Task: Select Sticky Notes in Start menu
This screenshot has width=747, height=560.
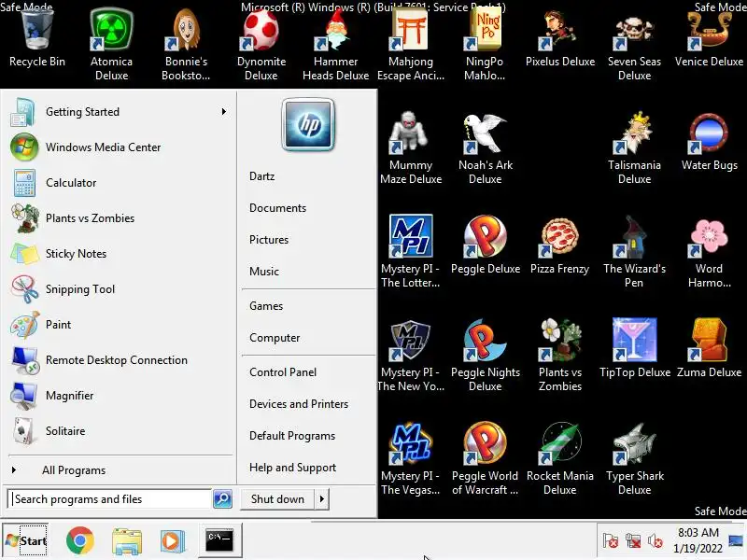Action: (x=120, y=254)
